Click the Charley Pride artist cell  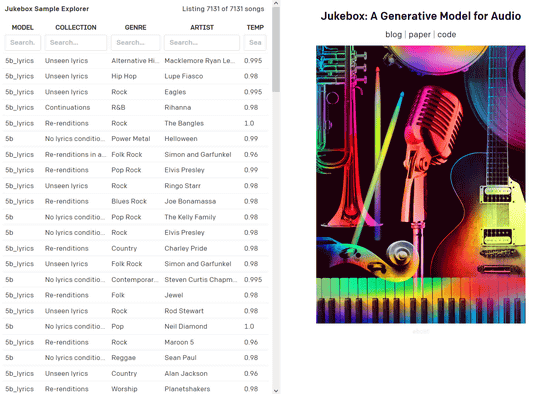point(186,249)
